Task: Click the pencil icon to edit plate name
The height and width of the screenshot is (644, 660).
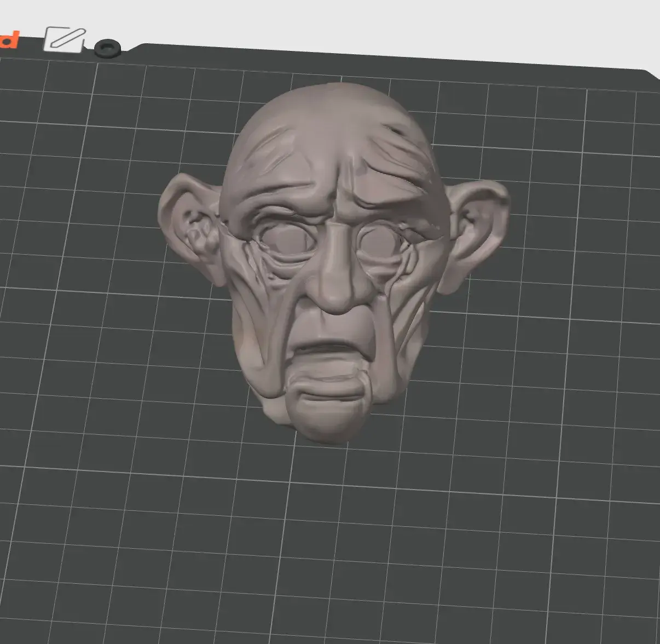Action: point(65,39)
